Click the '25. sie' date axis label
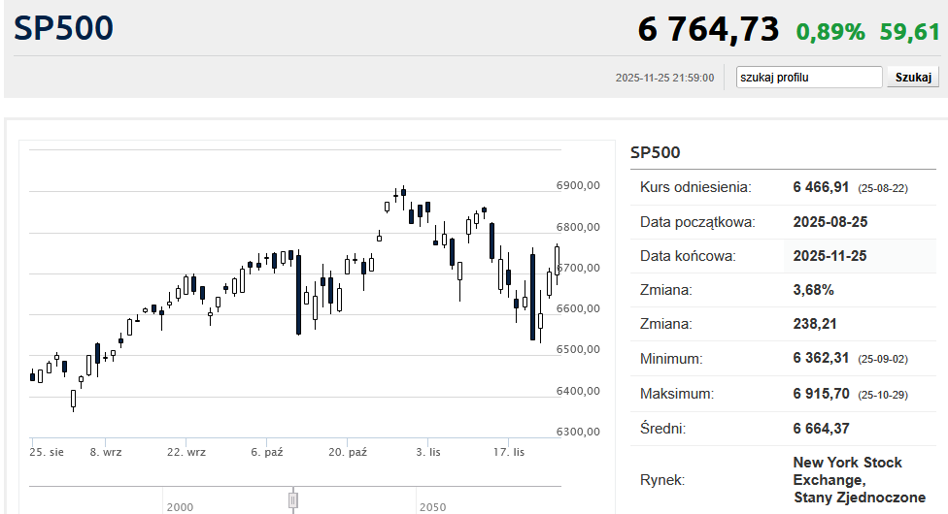 click(47, 452)
